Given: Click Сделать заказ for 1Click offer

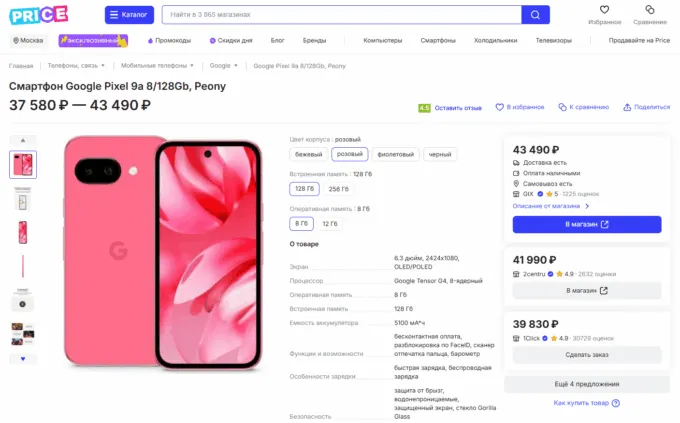Looking at the screenshot, I should (586, 355).
